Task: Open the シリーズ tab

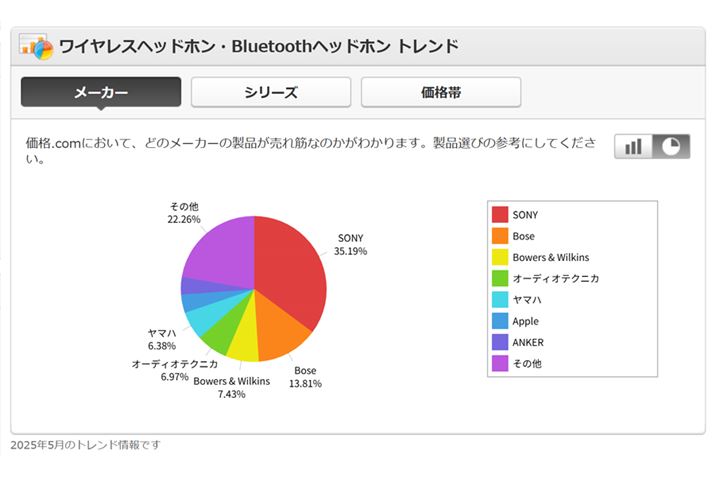Action: (x=271, y=92)
